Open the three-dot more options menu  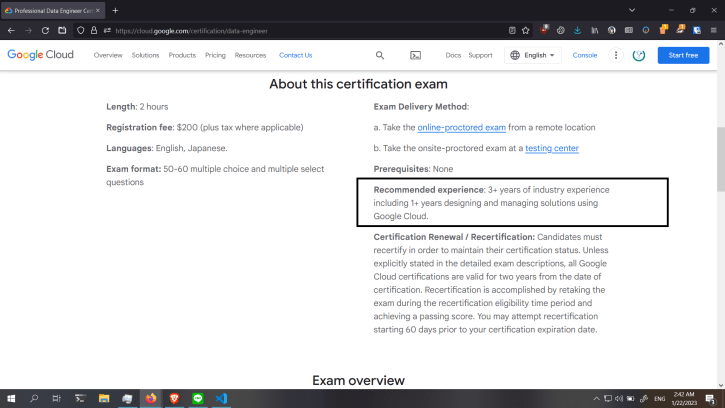(616, 55)
